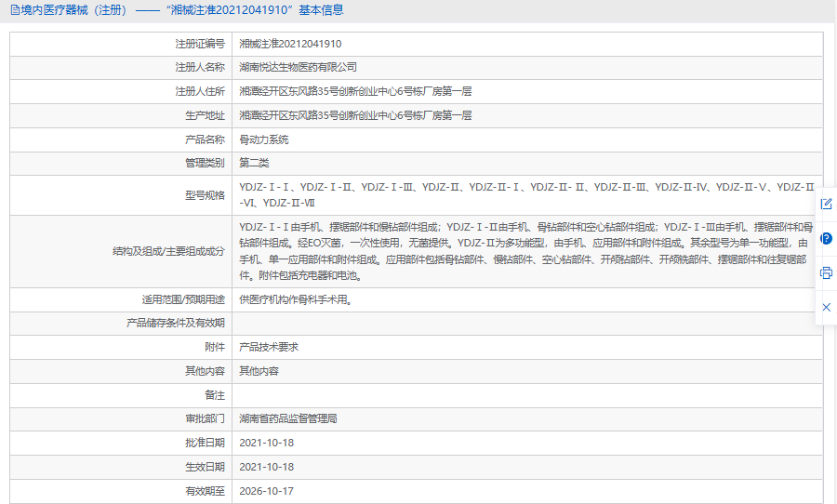Click the 适用范围/预期用途 label cell

point(121,300)
